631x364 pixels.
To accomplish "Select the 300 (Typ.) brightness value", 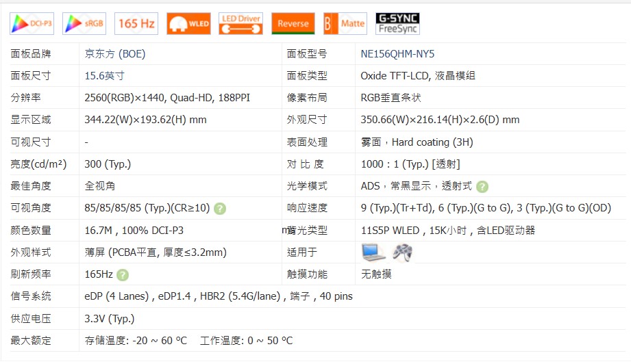I will (108, 164).
